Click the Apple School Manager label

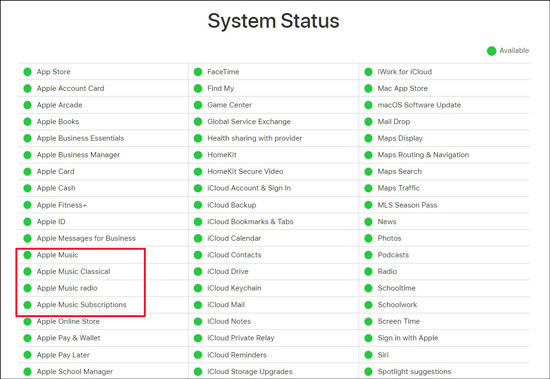(x=75, y=372)
